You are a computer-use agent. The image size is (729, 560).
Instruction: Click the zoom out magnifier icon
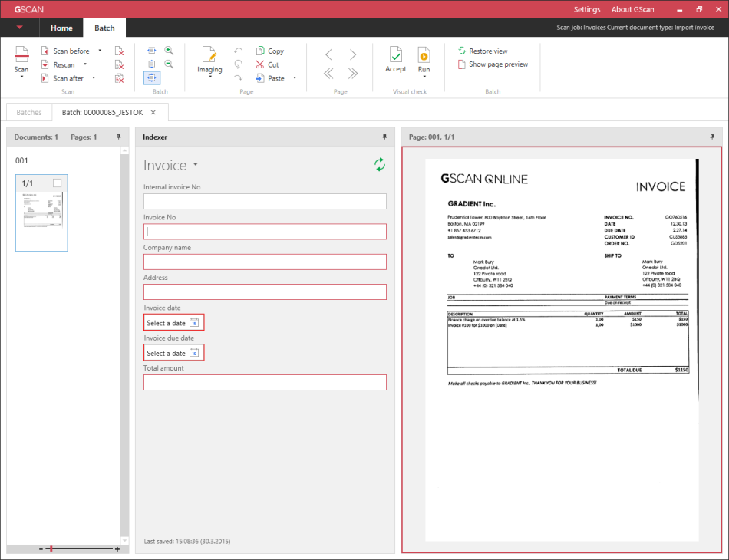coord(169,64)
